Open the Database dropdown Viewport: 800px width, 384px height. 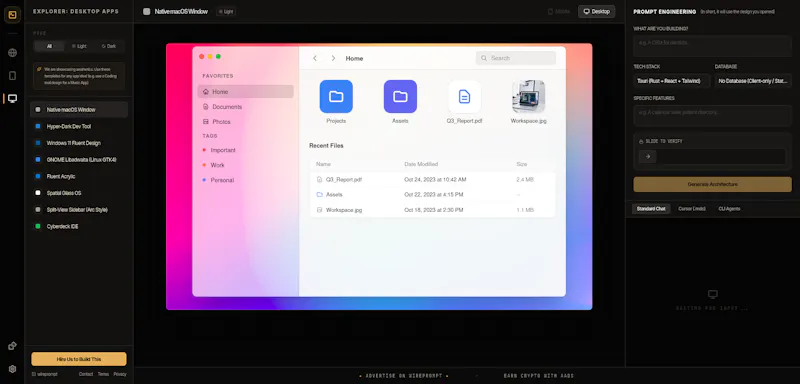pos(753,81)
